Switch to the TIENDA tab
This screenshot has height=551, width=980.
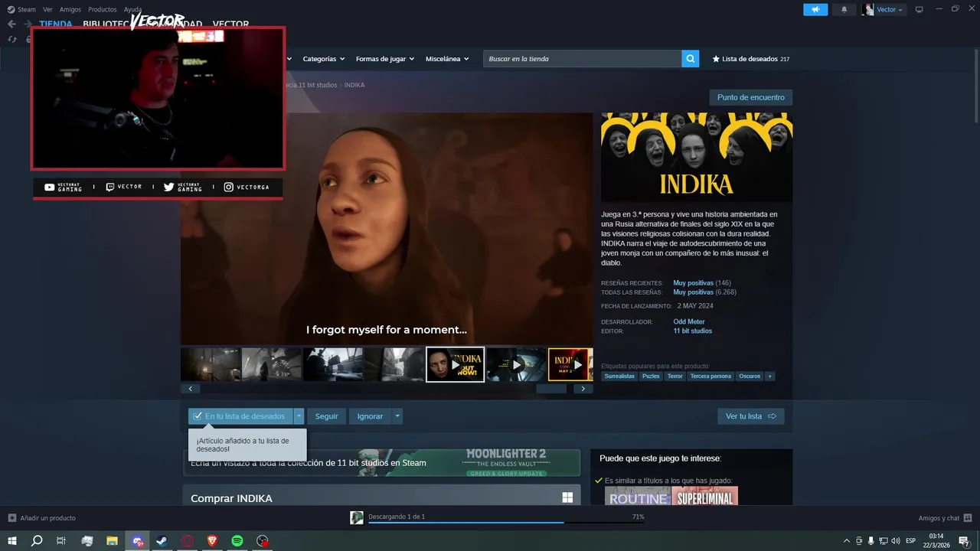[x=56, y=24]
